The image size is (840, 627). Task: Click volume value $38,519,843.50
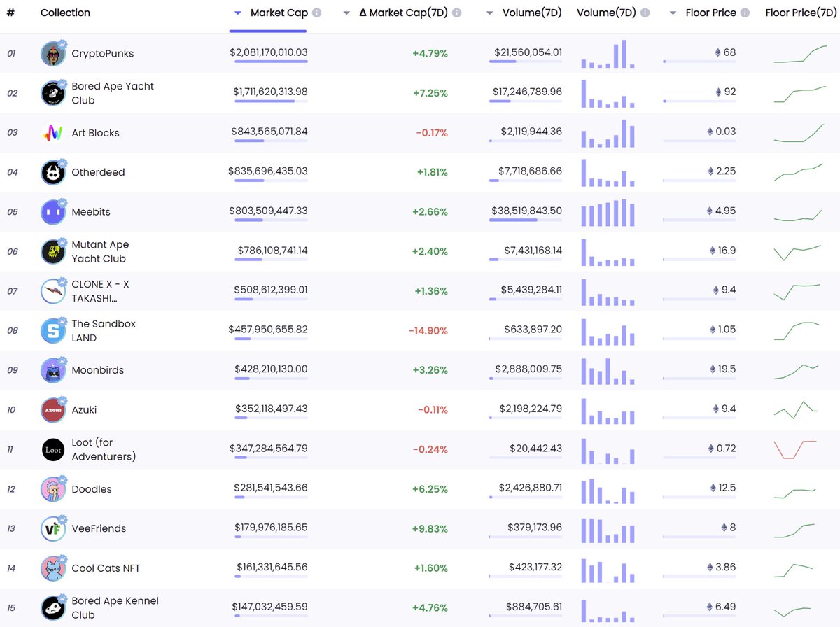tap(528, 211)
